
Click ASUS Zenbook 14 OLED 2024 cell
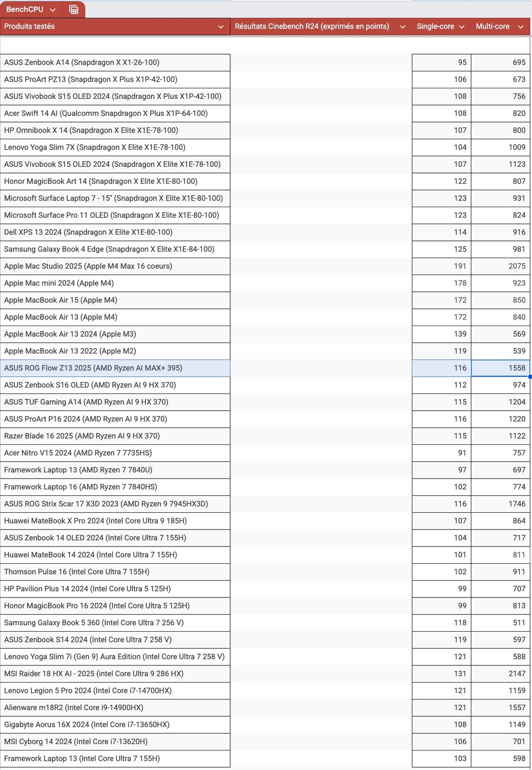115,538
